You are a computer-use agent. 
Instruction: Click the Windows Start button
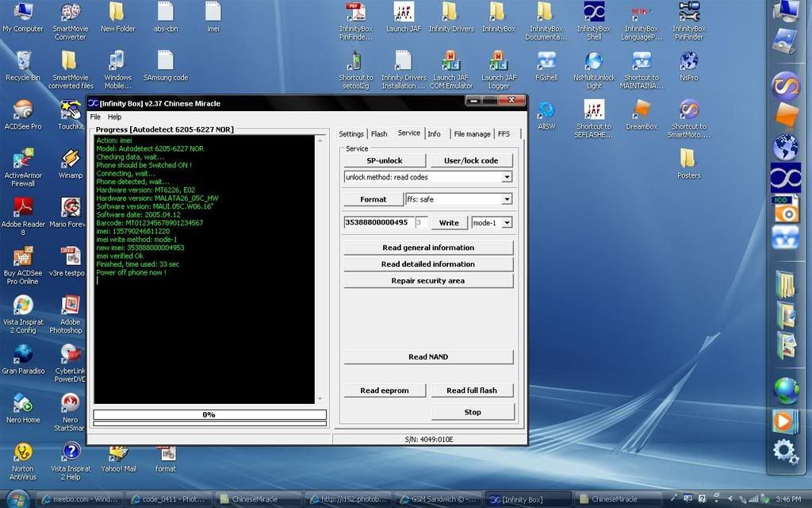point(17,499)
